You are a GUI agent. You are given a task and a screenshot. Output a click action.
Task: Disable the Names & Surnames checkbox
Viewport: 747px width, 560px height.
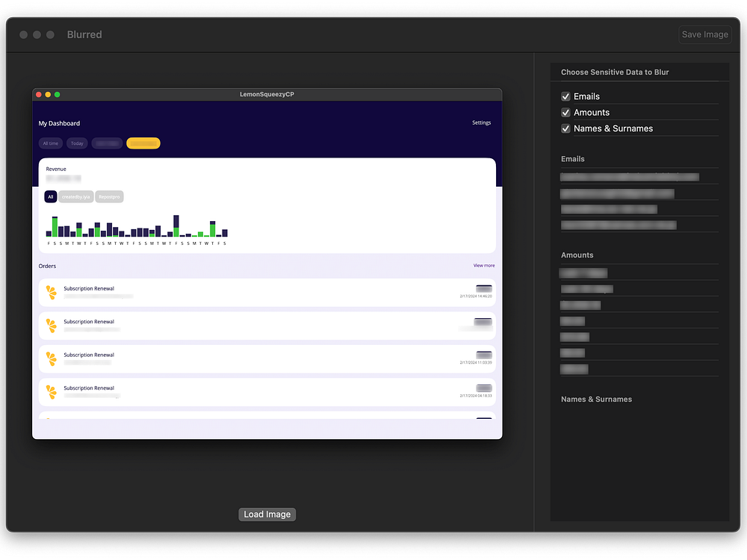coord(565,128)
